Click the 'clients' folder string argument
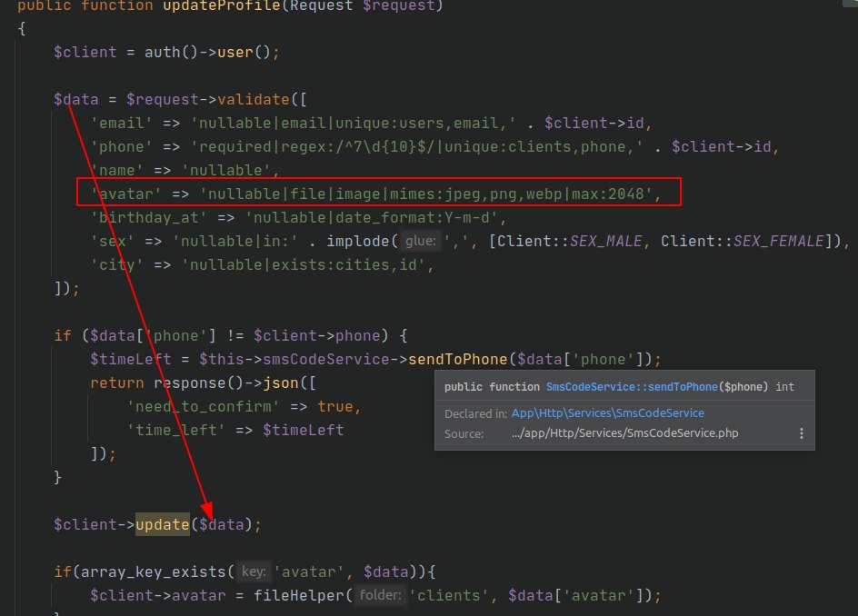Screen dimensions: 858x616 449,595
